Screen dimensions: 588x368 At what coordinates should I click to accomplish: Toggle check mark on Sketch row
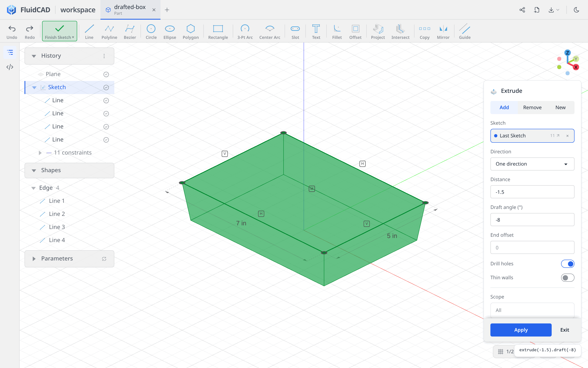coord(106,87)
